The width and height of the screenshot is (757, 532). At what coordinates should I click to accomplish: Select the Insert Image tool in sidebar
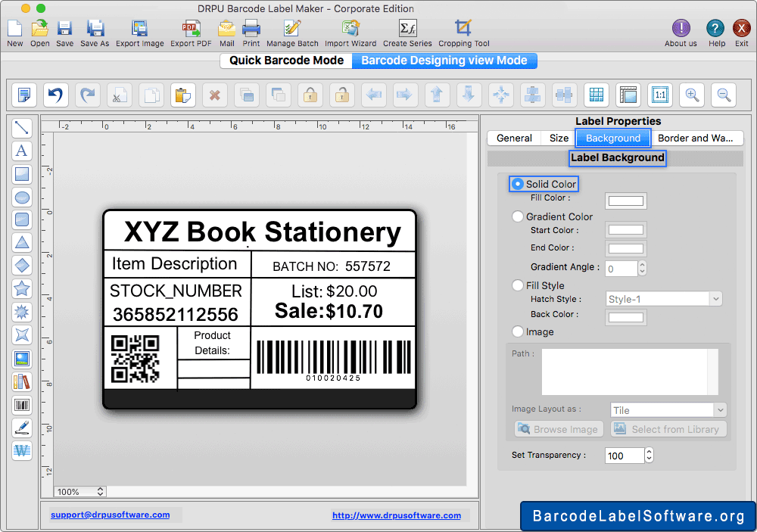pyautogui.click(x=22, y=358)
